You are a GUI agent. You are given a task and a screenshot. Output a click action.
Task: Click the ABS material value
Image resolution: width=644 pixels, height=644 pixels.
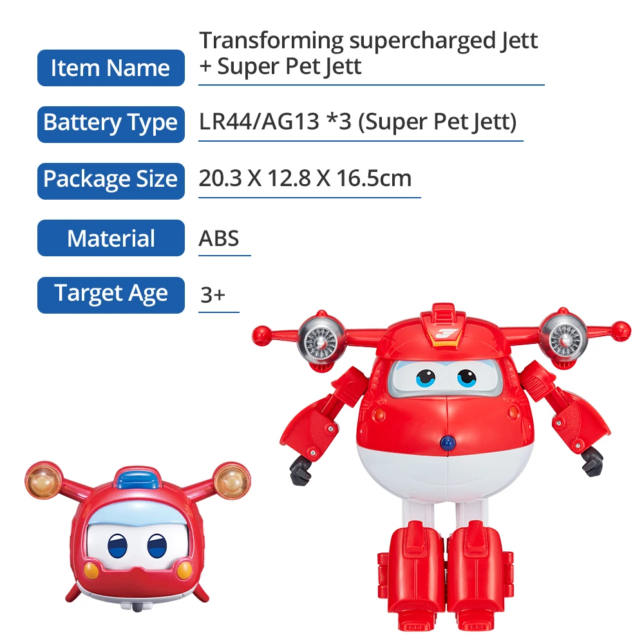[x=219, y=238]
